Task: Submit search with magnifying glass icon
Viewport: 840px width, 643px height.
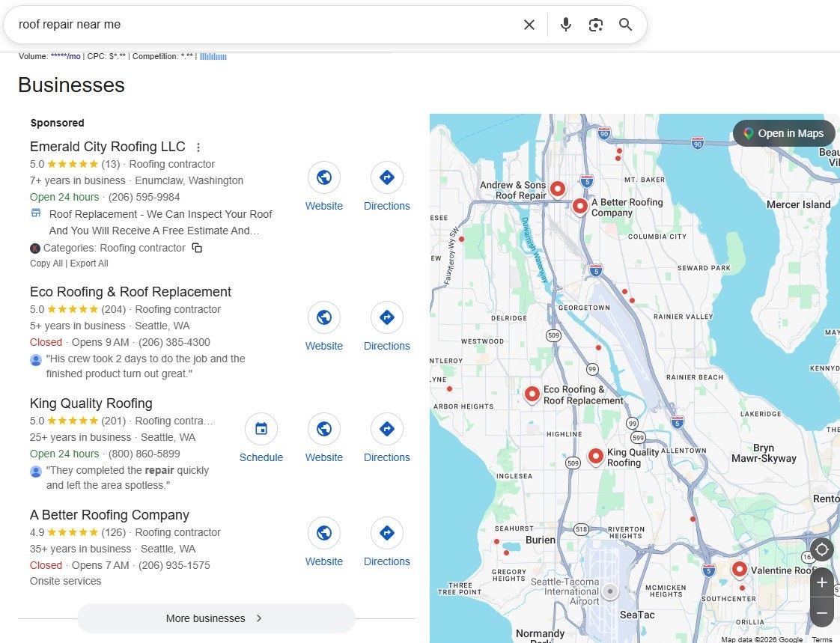Action: pos(625,25)
